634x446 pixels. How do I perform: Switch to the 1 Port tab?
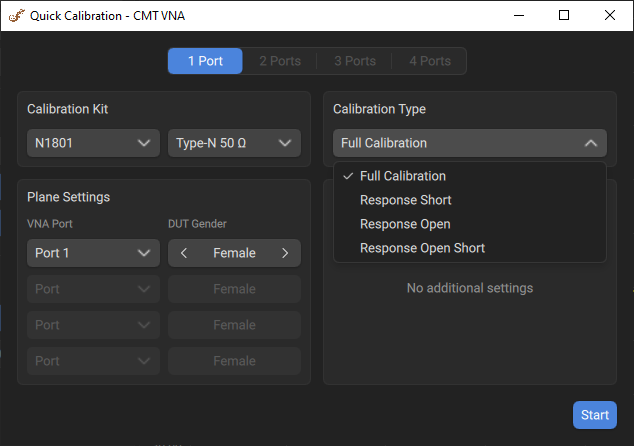[205, 61]
